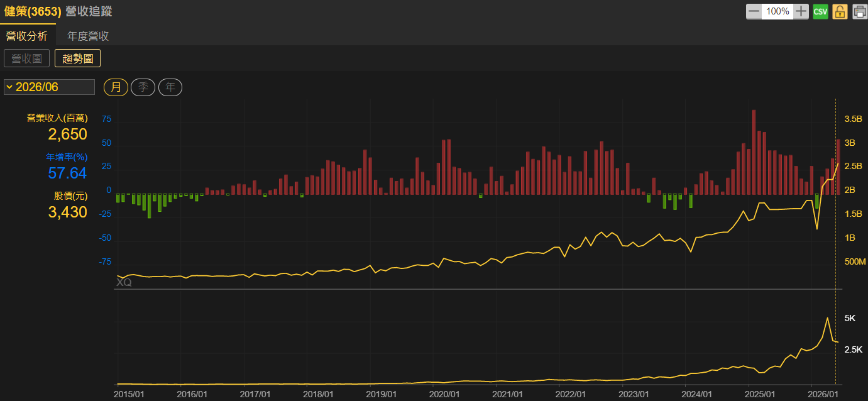The width and height of the screenshot is (868, 401).
Task: Click the tallest red bar in early 2025
Action: point(754,152)
